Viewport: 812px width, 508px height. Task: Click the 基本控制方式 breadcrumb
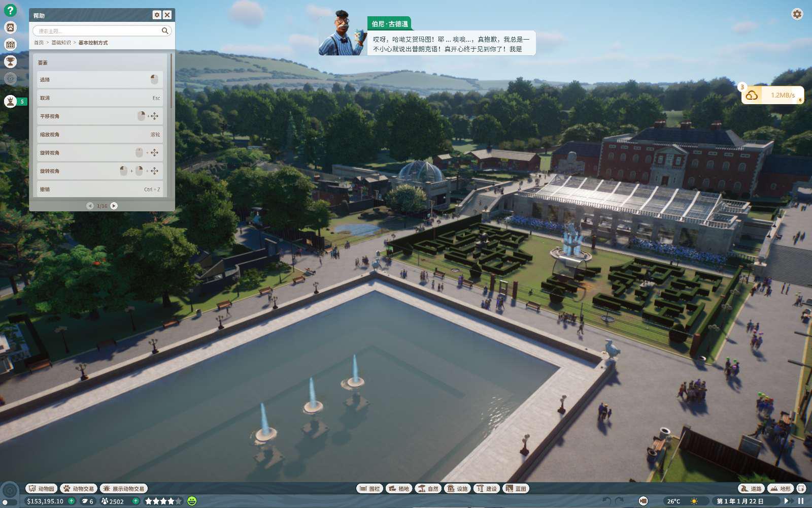[93, 43]
